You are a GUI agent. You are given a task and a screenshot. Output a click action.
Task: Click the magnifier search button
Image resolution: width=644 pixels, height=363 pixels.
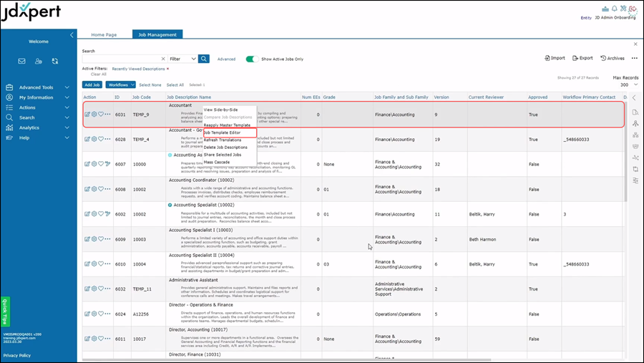click(x=204, y=59)
